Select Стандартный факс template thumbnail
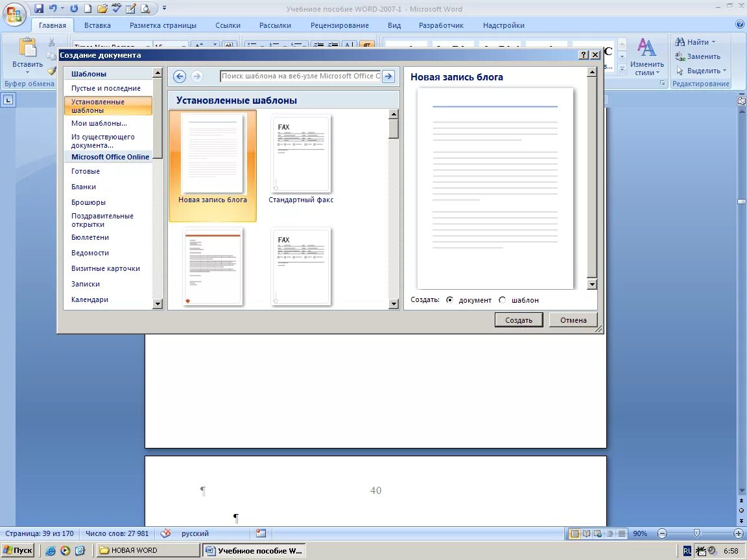 tap(301, 159)
